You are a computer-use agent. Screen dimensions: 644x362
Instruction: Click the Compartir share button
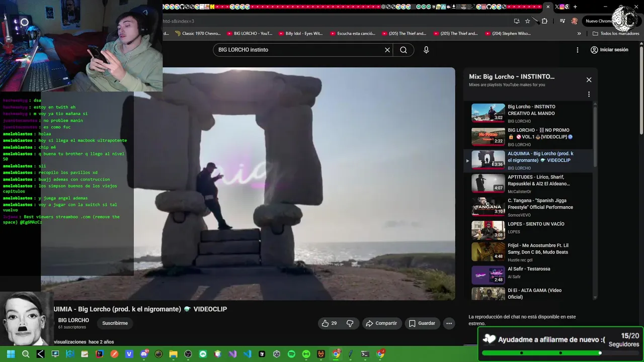[x=381, y=323]
